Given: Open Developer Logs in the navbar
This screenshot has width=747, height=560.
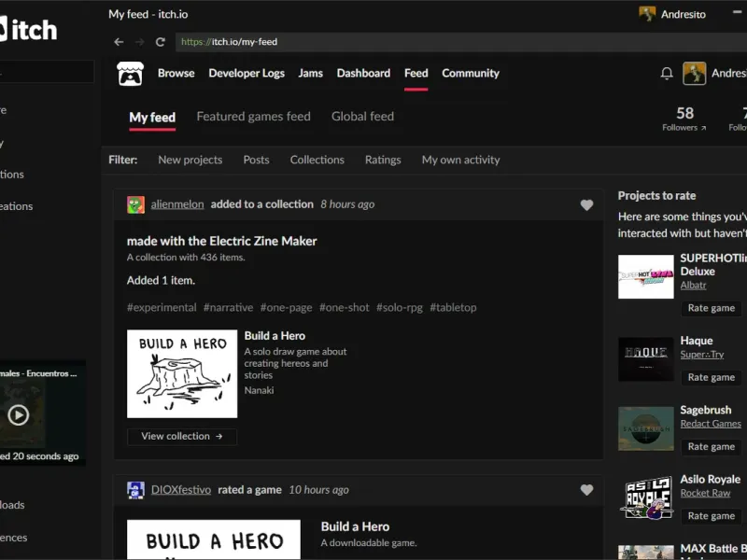Looking at the screenshot, I should [x=247, y=74].
